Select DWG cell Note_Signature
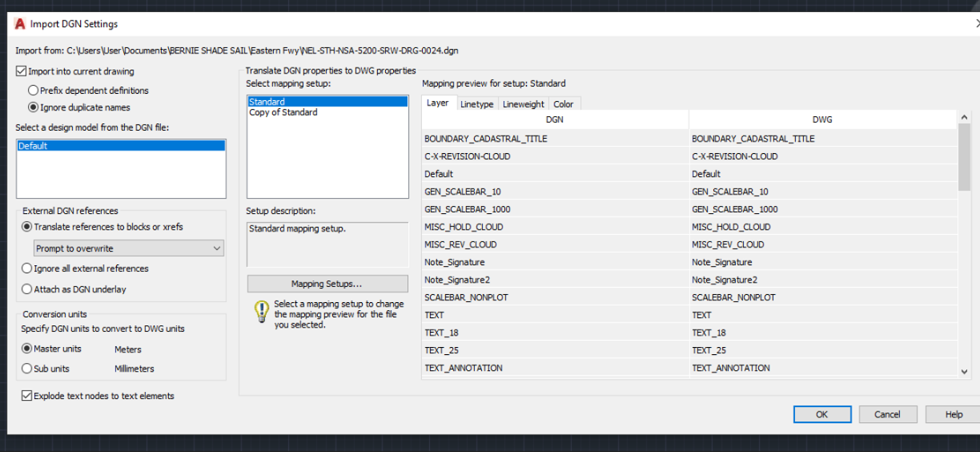This screenshot has height=452, width=980. point(822,262)
